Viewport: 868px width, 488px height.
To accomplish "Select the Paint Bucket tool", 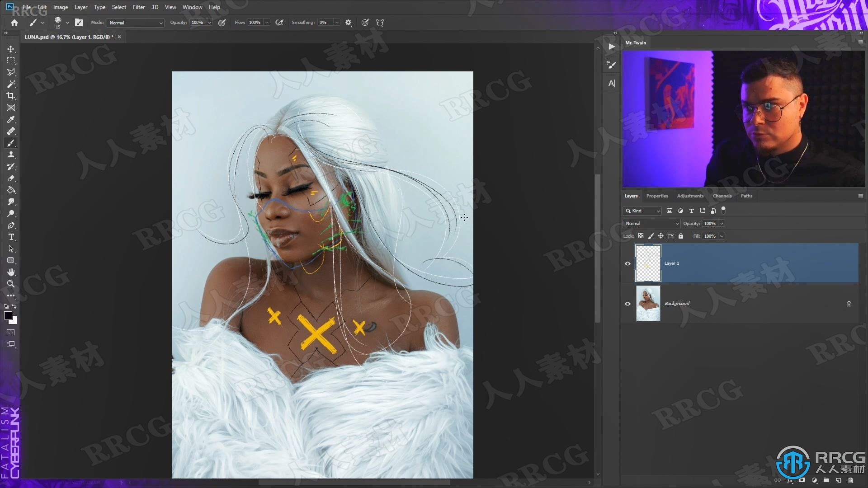I will point(11,190).
